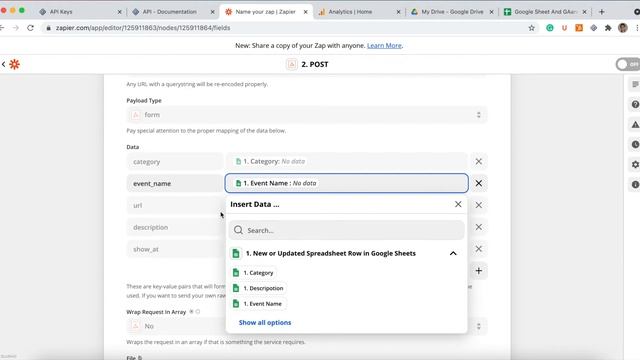Open the Payload Type dropdown
The height and width of the screenshot is (360, 640).
coord(307,115)
